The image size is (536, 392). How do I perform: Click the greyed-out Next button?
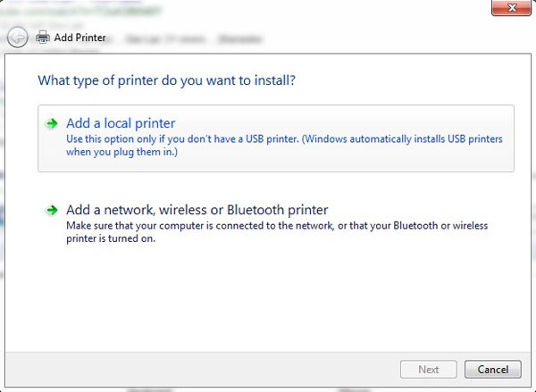pos(429,369)
